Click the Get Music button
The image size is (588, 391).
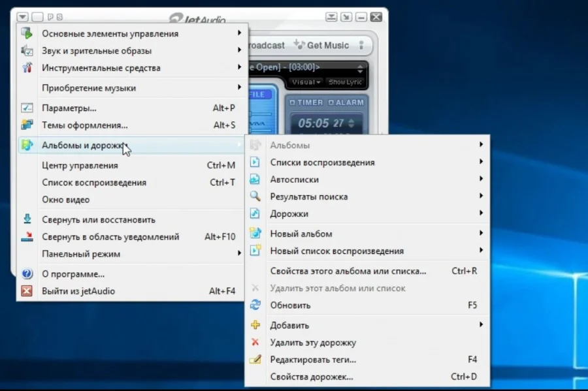322,45
